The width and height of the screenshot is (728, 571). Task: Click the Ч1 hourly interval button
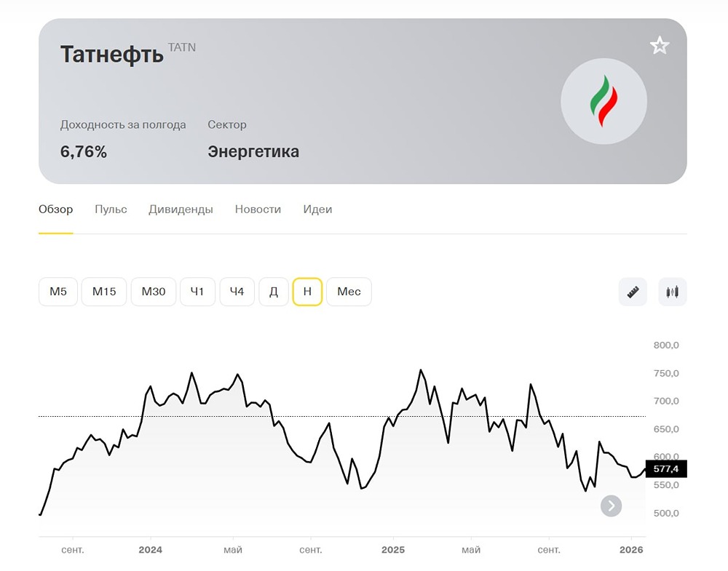[x=197, y=292]
